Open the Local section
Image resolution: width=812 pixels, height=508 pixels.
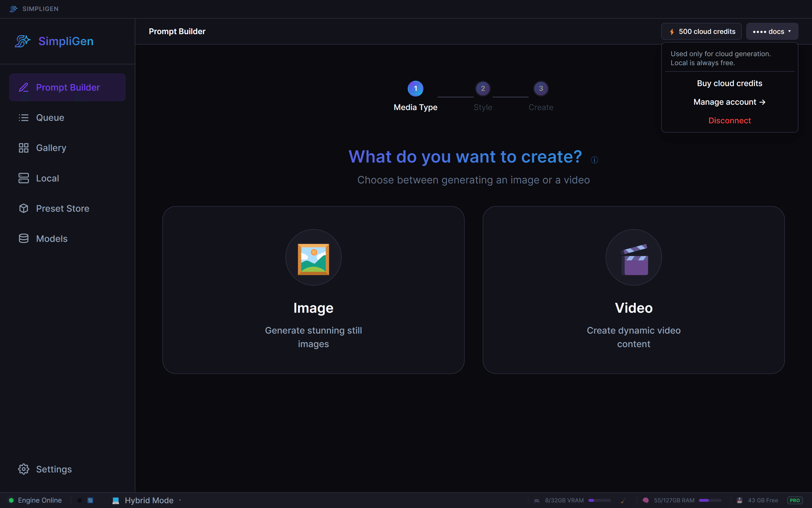(x=67, y=178)
